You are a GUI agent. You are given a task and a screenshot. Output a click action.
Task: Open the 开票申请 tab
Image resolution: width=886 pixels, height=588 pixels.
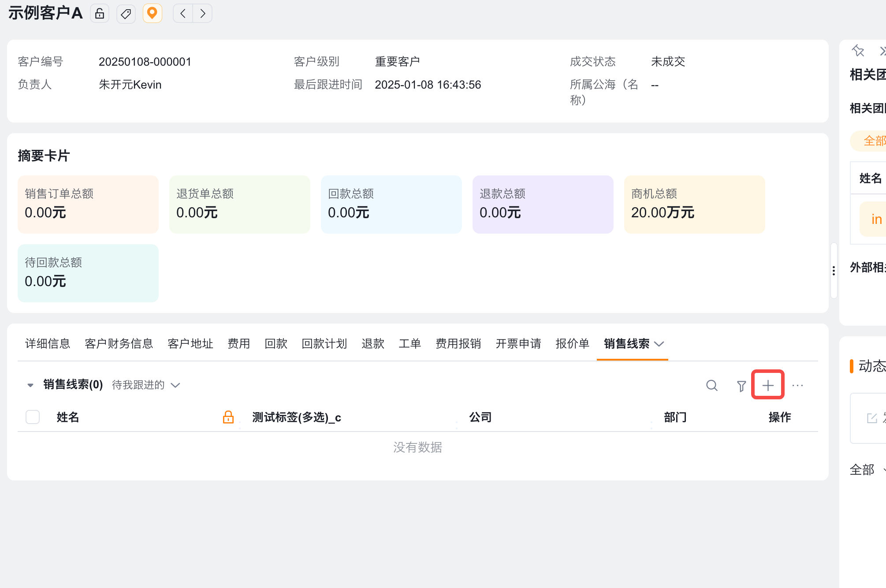tap(518, 344)
